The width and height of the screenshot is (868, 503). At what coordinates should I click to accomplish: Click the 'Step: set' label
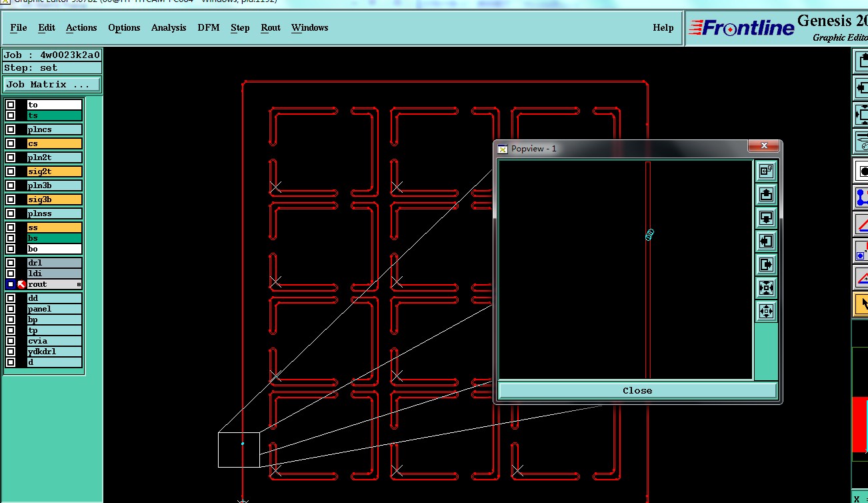pos(52,68)
